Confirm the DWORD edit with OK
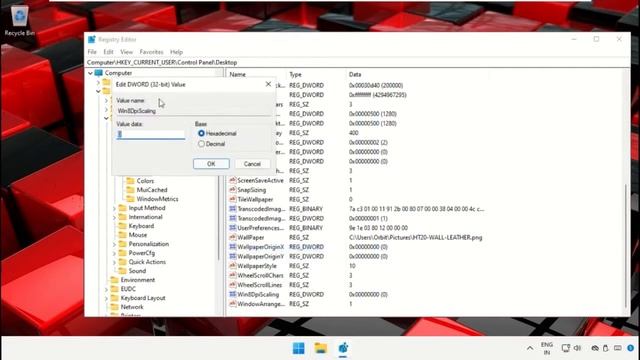This screenshot has height=360, width=640. 211,164
